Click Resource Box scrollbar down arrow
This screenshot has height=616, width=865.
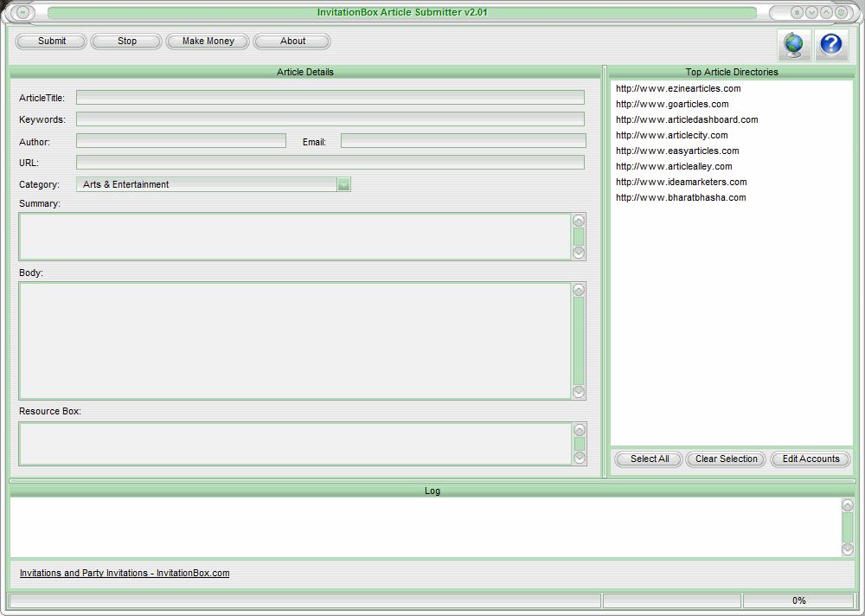pyautogui.click(x=580, y=457)
